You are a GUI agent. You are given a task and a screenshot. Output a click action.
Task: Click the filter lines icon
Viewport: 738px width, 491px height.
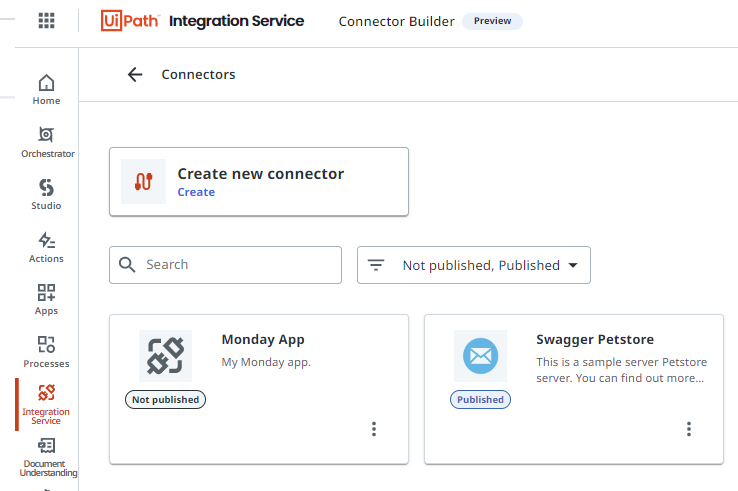point(376,265)
